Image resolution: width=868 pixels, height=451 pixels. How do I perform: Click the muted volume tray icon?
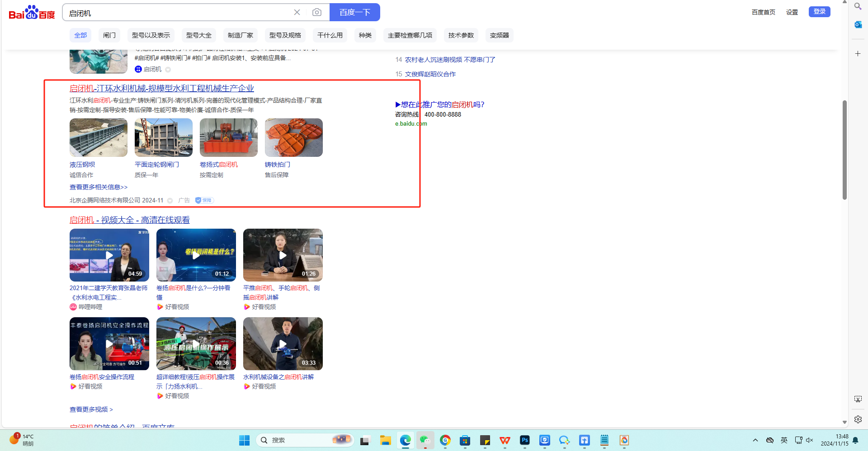(810, 440)
